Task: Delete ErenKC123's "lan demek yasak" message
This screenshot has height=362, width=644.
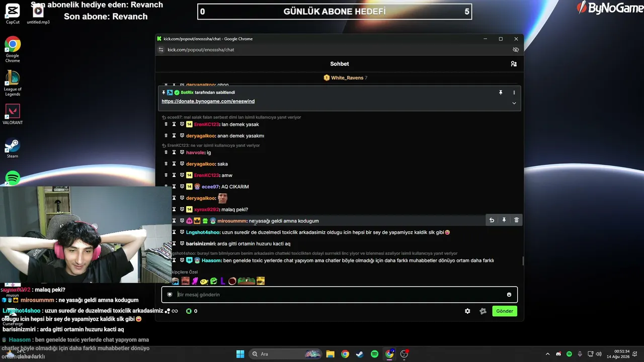Action: pos(166,124)
